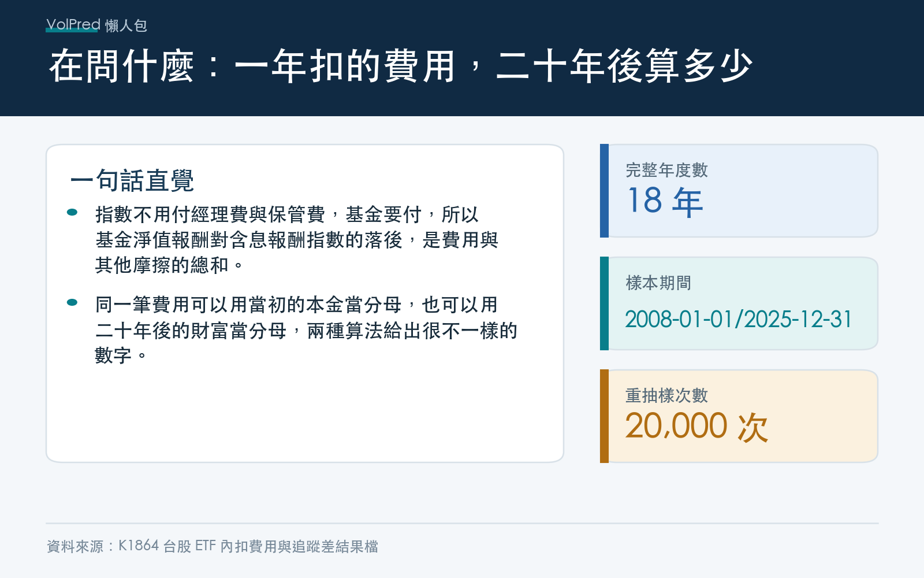
Task: Click the 樣本期間 card label
Action: point(658,283)
